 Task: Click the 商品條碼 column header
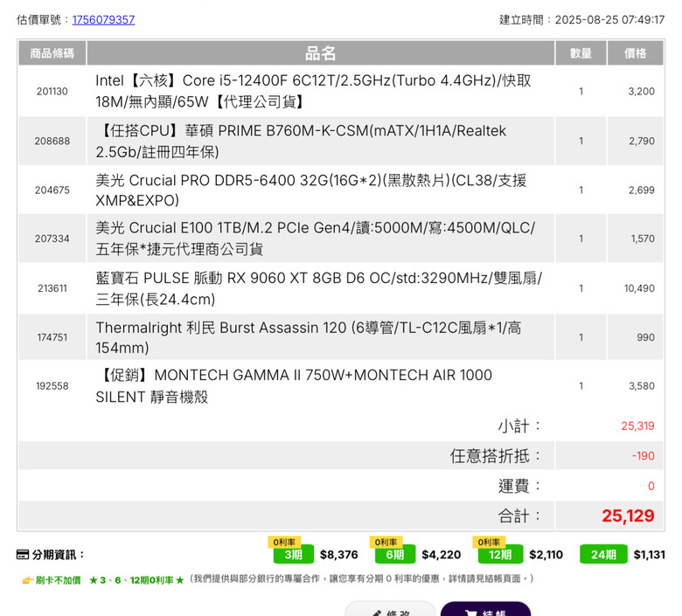click(x=52, y=53)
